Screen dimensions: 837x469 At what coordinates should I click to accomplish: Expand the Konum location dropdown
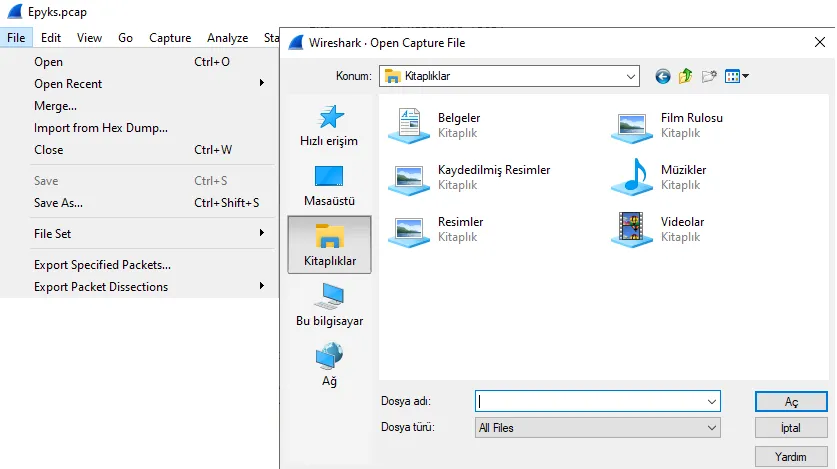point(630,76)
